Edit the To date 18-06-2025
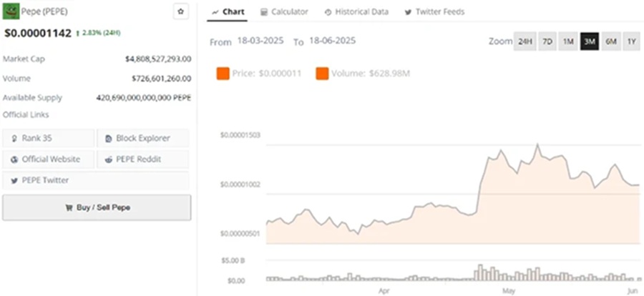The image size is (644, 296). click(333, 41)
